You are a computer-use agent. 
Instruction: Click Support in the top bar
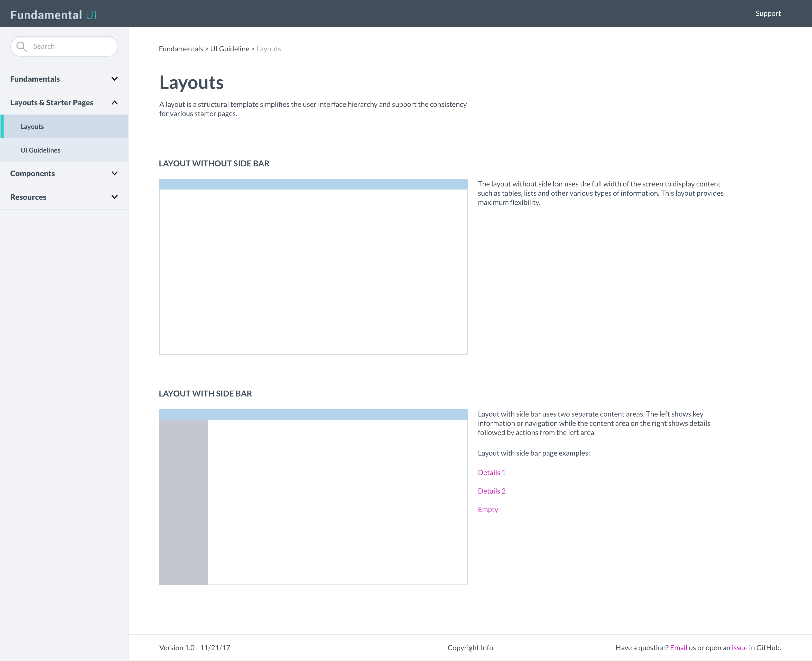click(768, 13)
